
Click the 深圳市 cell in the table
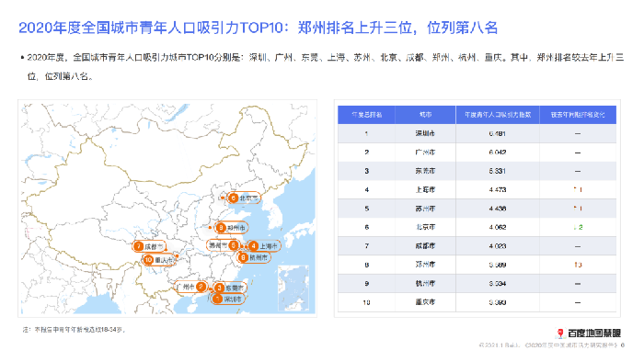point(425,133)
